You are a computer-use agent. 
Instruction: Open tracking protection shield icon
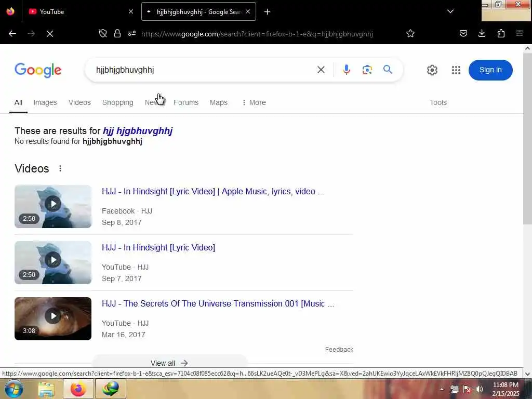click(103, 33)
